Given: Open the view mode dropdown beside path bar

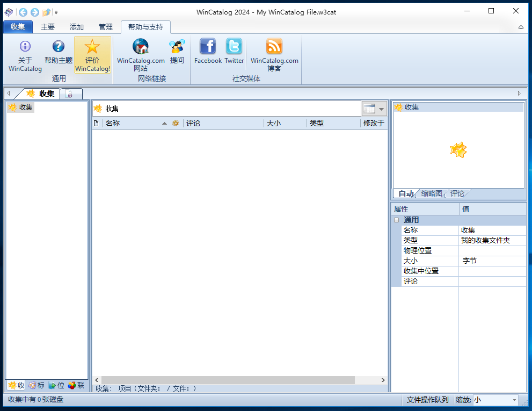Looking at the screenshot, I should (x=381, y=109).
